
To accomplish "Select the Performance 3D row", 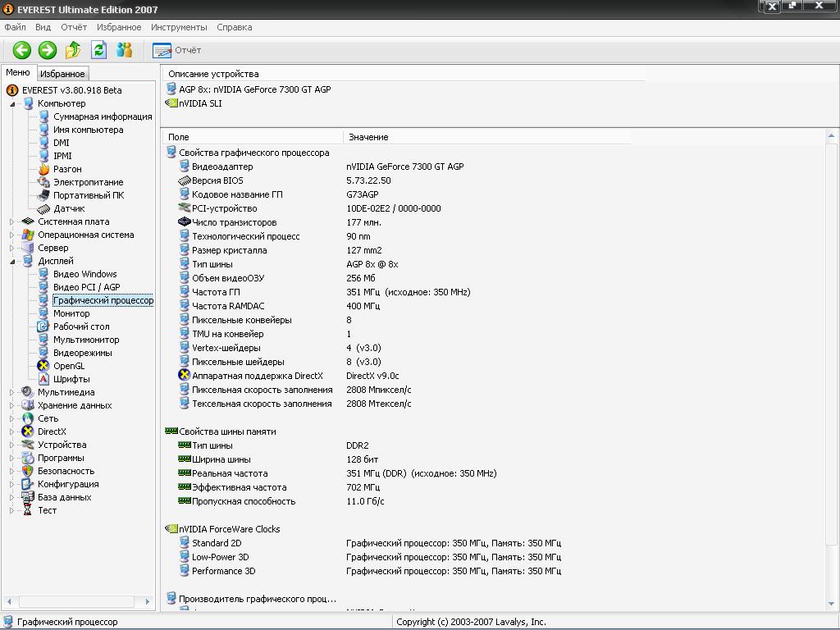I will pos(370,571).
